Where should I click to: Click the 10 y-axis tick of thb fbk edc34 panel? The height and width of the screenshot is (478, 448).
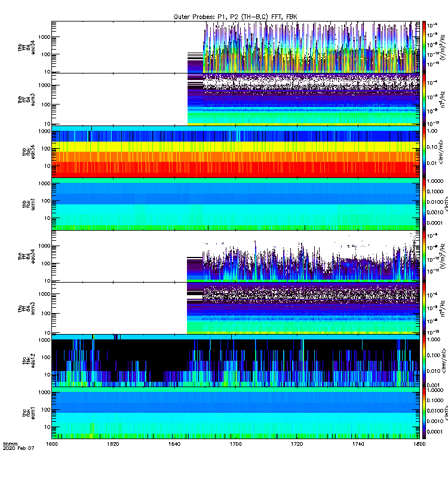coord(47,166)
